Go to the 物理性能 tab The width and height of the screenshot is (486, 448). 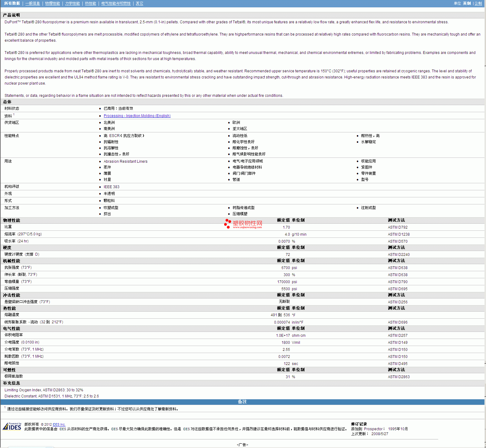(x=52, y=3)
